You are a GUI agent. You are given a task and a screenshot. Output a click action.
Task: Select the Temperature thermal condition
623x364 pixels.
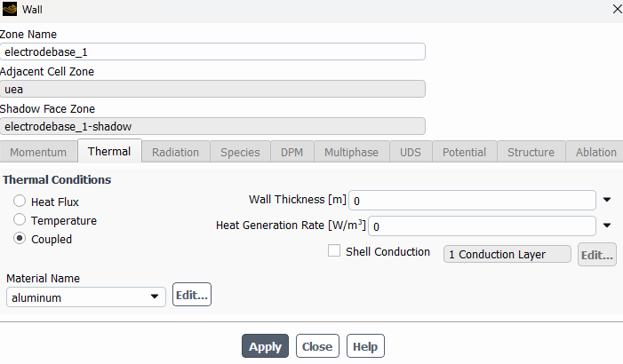[20, 220]
